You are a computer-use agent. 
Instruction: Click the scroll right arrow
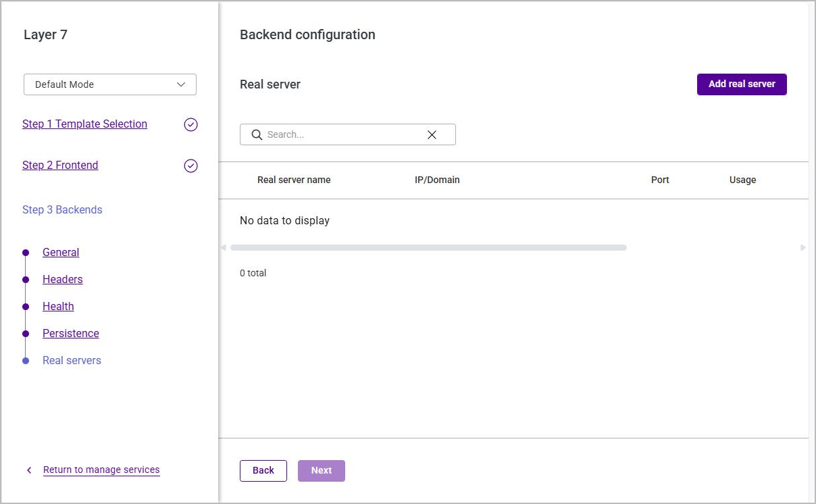click(x=803, y=248)
